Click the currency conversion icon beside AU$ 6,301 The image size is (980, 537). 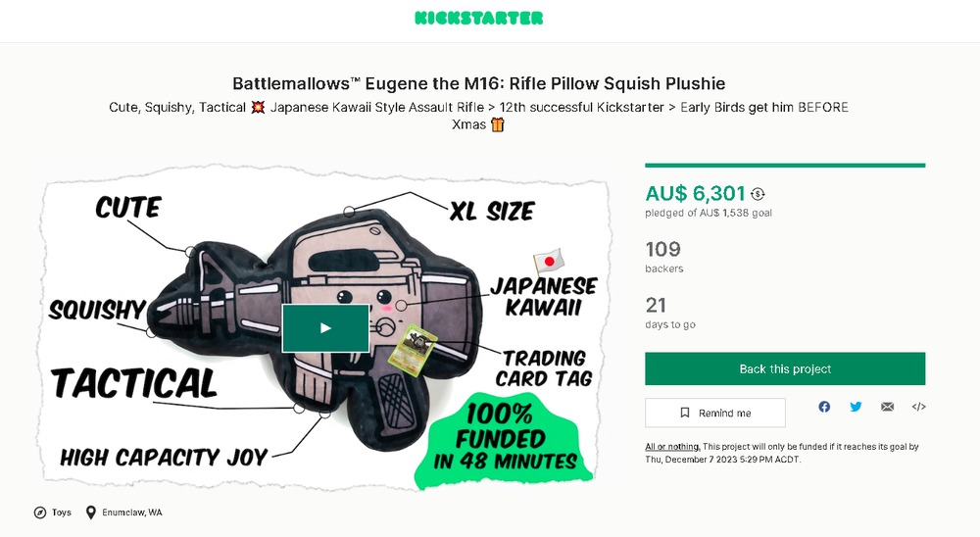coord(758,194)
